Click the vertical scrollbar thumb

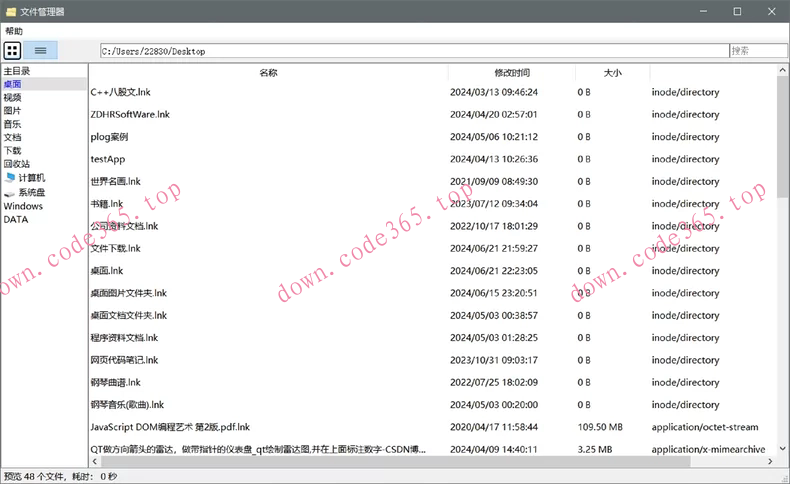(782, 136)
